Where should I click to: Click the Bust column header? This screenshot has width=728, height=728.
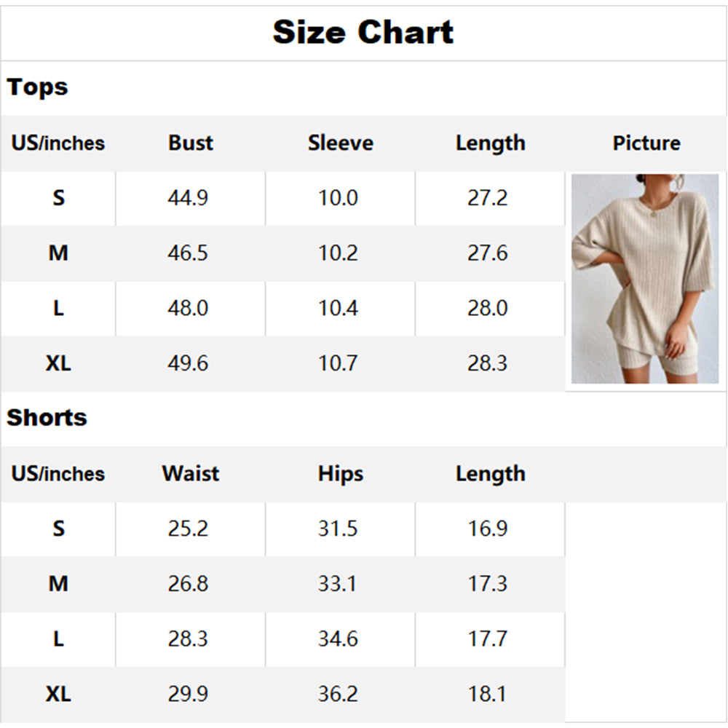pyautogui.click(x=190, y=143)
